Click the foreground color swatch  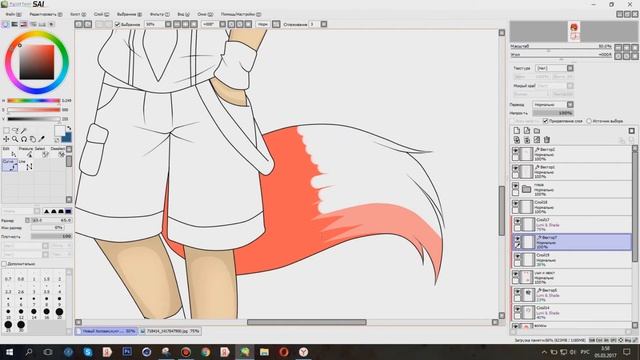[60, 131]
